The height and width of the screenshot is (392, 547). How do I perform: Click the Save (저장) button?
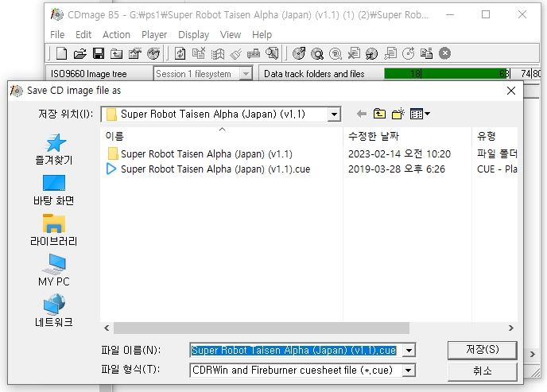coord(482,350)
